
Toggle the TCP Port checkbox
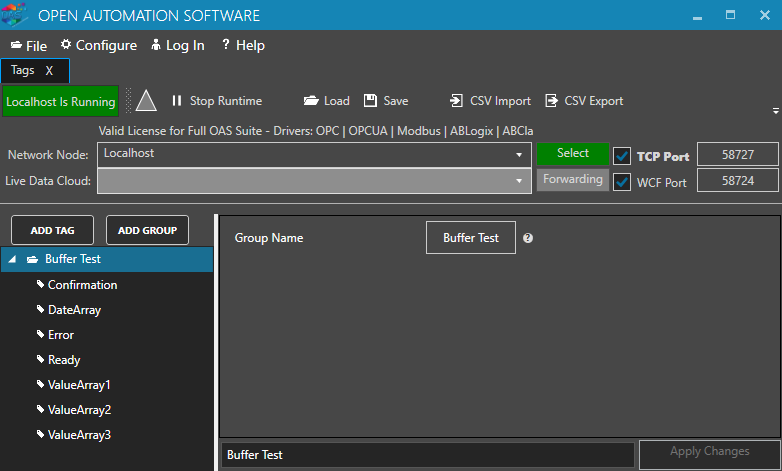(x=622, y=156)
